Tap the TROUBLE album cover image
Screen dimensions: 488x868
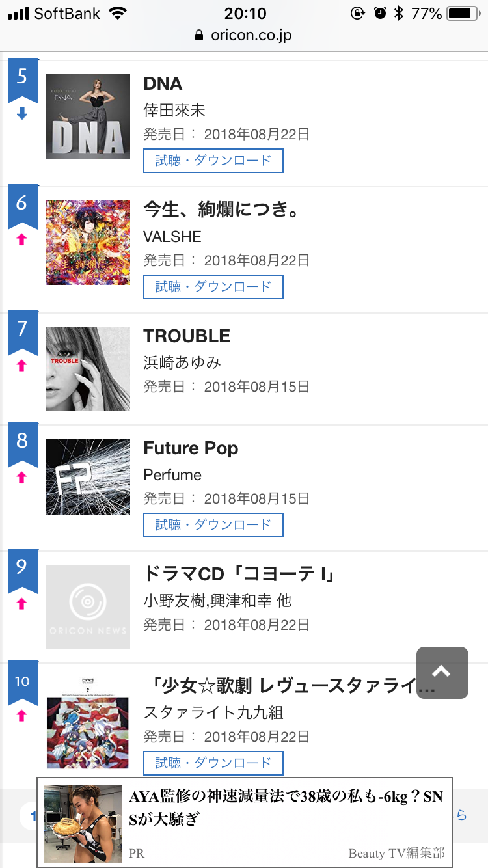point(88,369)
